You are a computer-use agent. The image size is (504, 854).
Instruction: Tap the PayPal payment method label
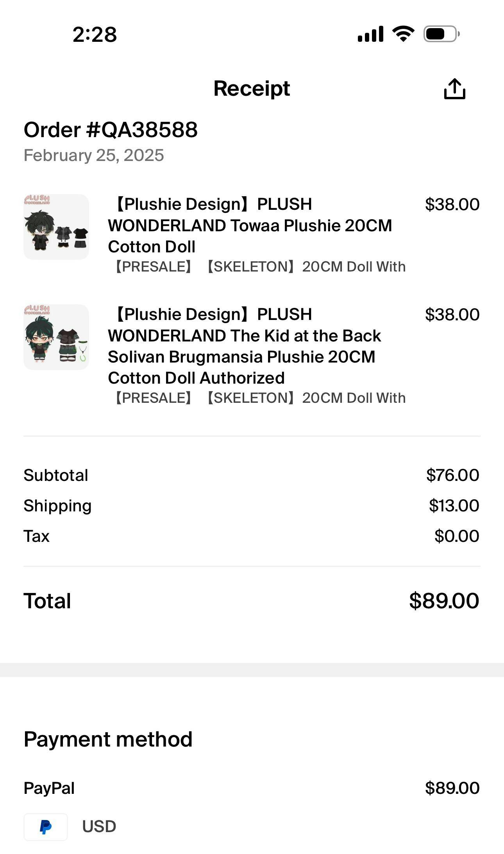click(49, 788)
